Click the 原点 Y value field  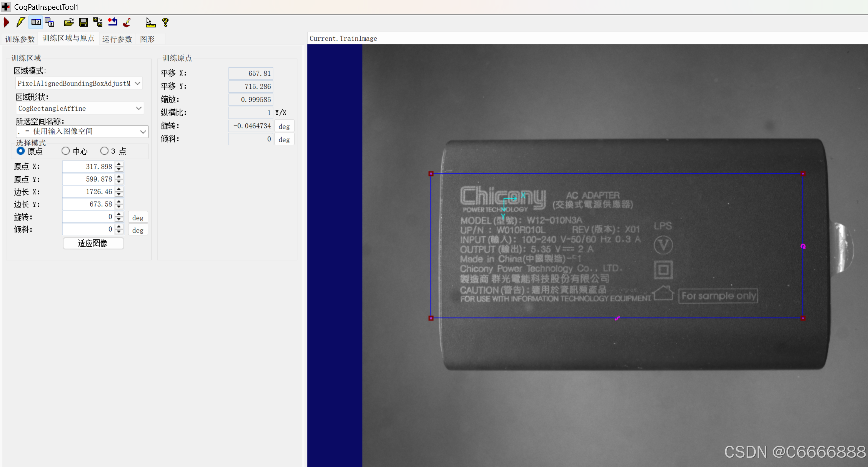89,179
